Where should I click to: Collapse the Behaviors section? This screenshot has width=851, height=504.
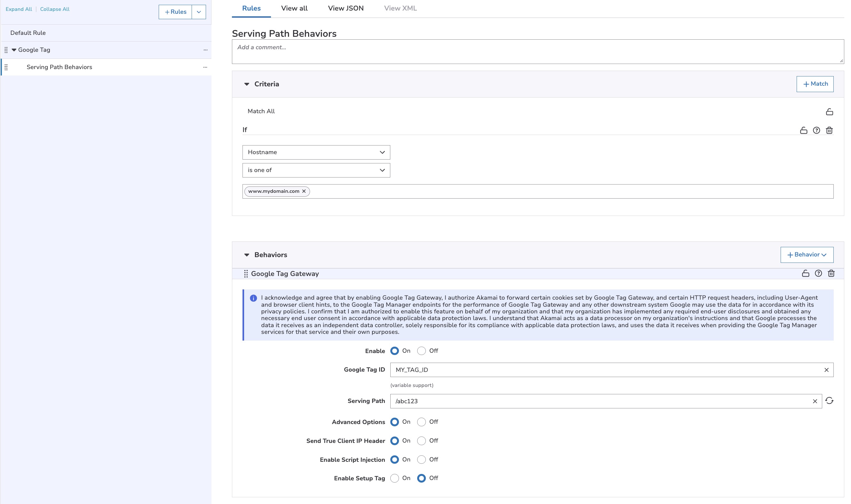(x=247, y=255)
